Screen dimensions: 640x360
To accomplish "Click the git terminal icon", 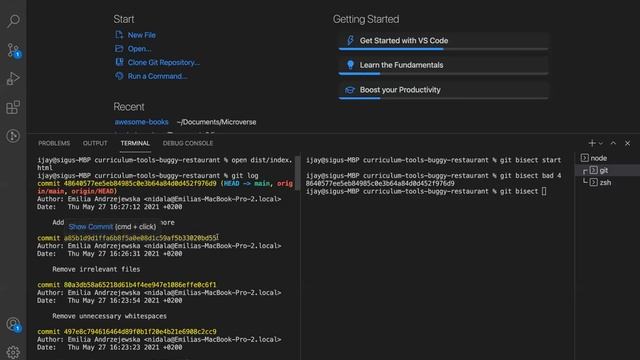I will (x=593, y=170).
